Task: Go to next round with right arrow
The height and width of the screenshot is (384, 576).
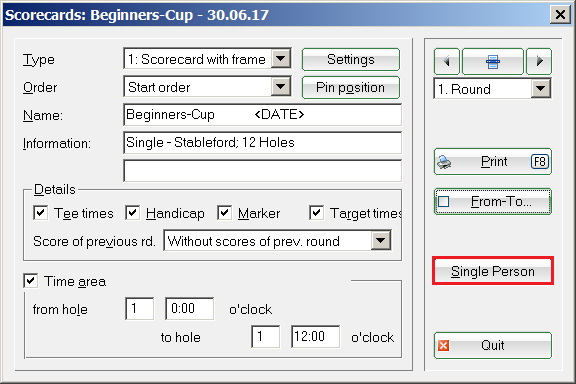Action: point(539,61)
